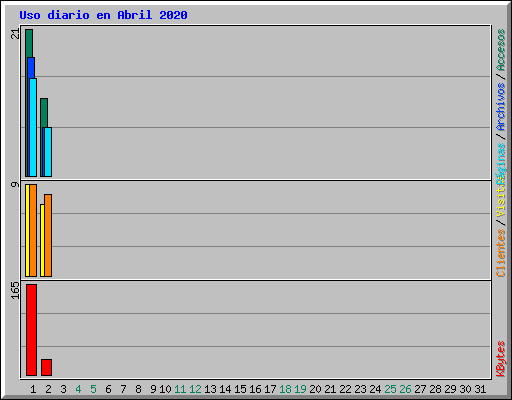Image resolution: width=512 pixels, height=400 pixels.
Task: Click the green Accesos bar for day 1
Action: tap(28, 43)
